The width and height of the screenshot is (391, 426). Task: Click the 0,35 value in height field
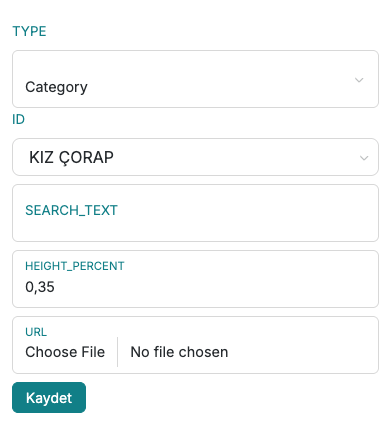pos(40,287)
